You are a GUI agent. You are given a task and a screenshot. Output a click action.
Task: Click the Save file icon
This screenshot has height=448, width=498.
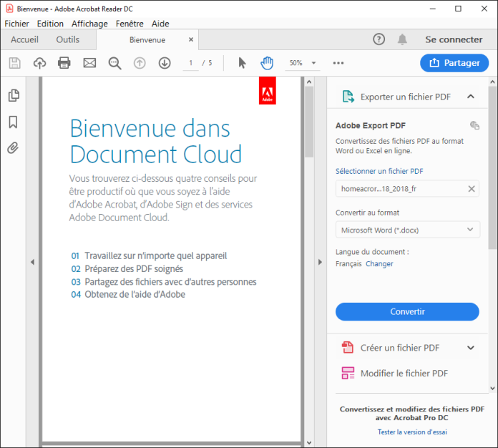click(x=14, y=63)
